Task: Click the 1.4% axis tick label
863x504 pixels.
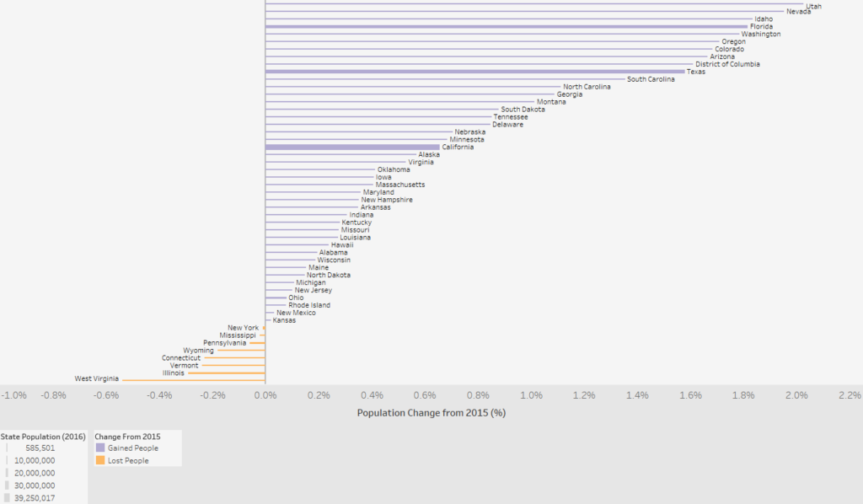Action: (x=637, y=395)
